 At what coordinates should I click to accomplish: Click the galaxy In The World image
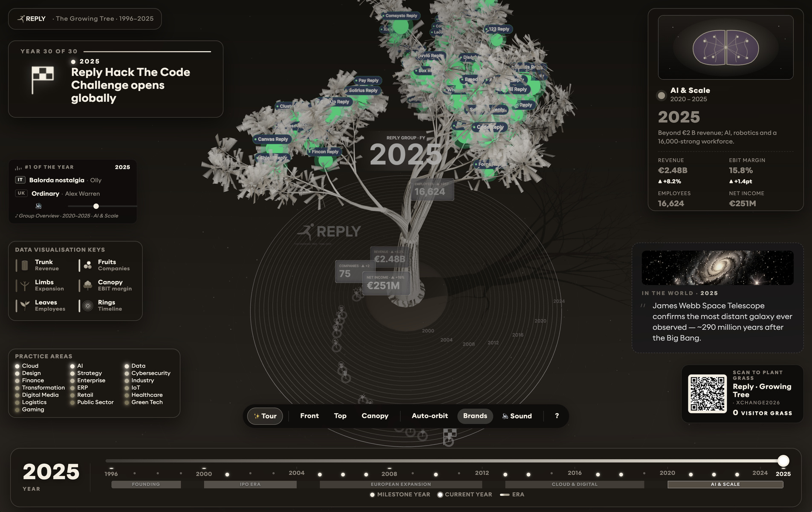click(717, 268)
